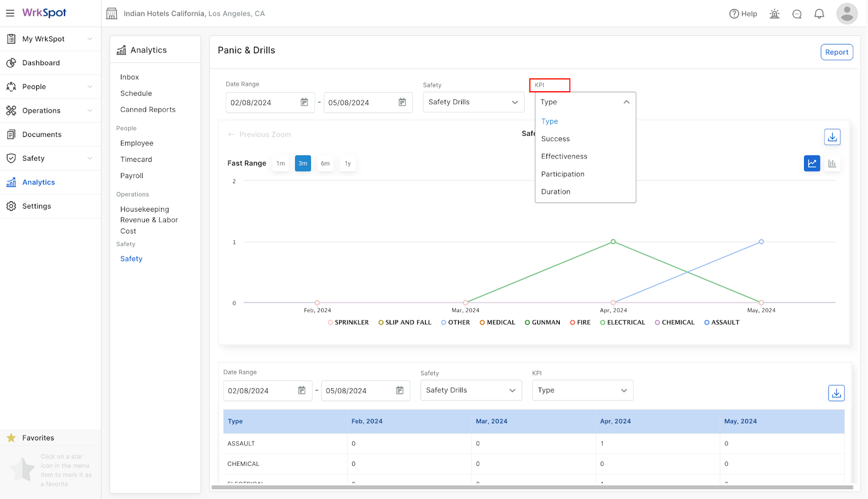This screenshot has height=499, width=868.
Task: Click the WrkSpot logo
Action: 44,13
